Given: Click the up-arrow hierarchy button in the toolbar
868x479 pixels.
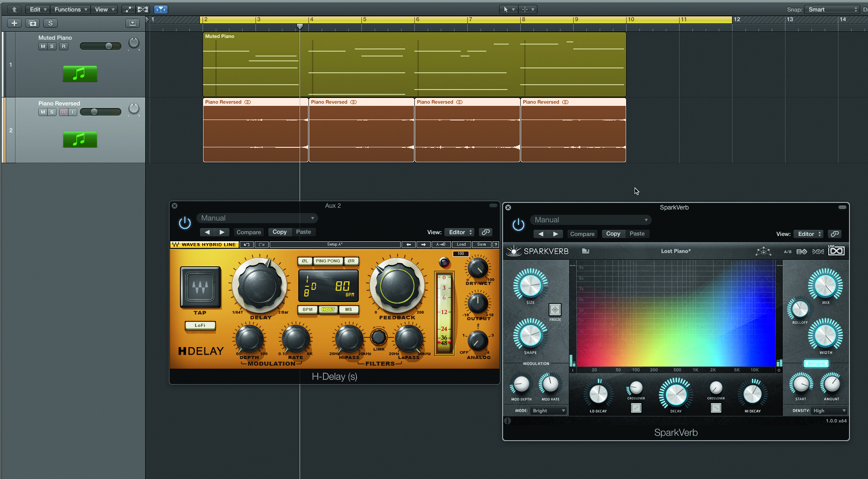Looking at the screenshot, I should tap(14, 9).
